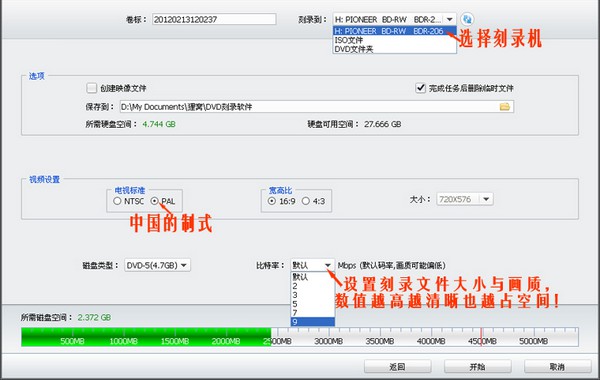Click the red capacity marker at 4500MB
The image size is (600, 380).
tap(481, 337)
